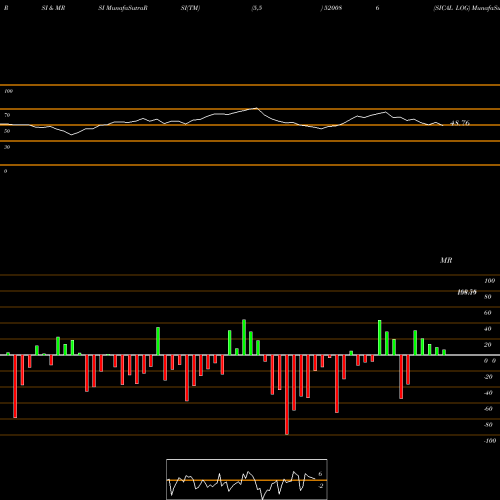Click the RSI axis label 50
This screenshot has height=500, width=500.
7,131
